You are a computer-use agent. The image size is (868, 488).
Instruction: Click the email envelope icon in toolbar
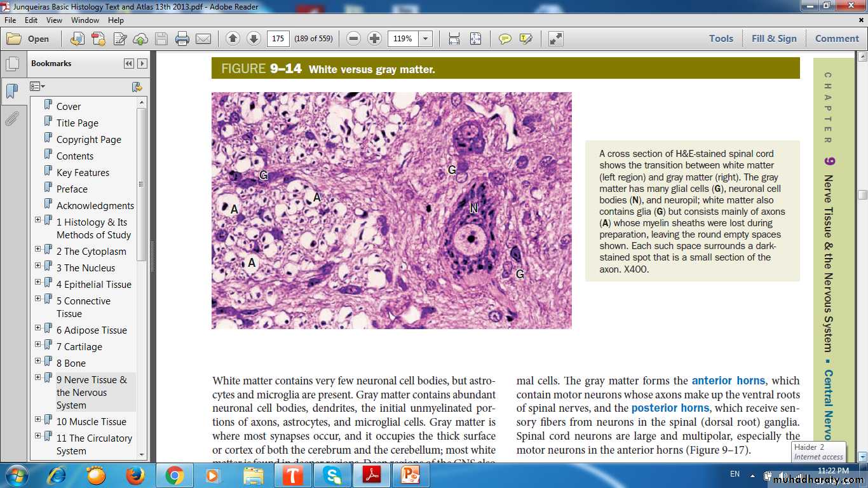pos(203,39)
